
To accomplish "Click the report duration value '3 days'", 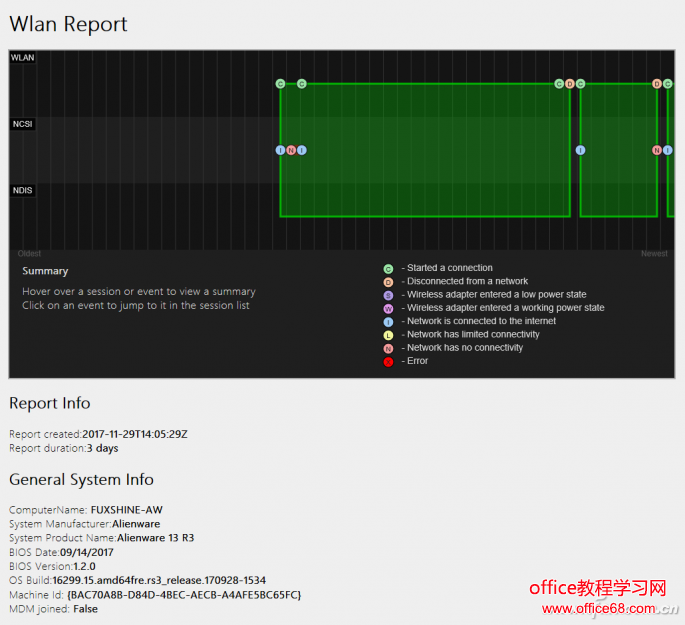I will pyautogui.click(x=103, y=448).
